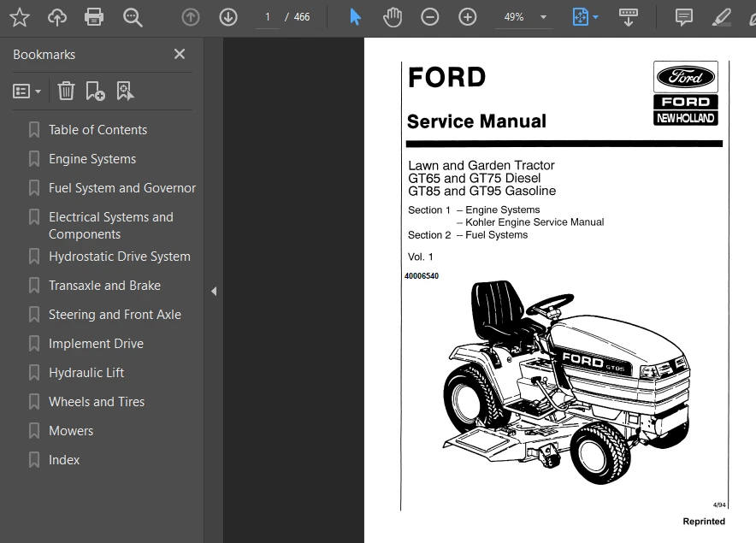Toggle zoom out on the page
Viewport: 756px width, 543px height.
(429, 16)
